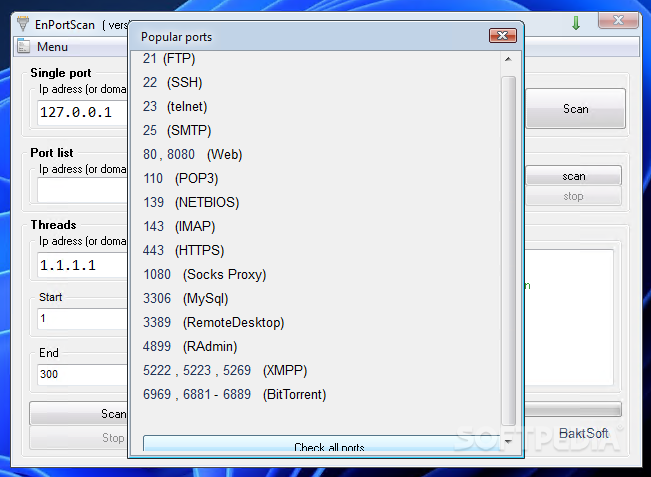This screenshot has width=651, height=477.
Task: Click the Port list stop button
Action: point(574,196)
